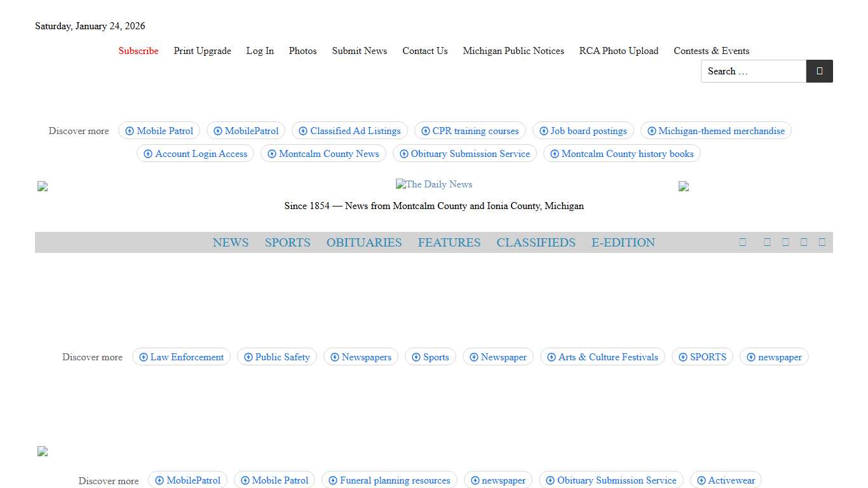
Task: Go to Contests & Events page
Action: pyautogui.click(x=711, y=51)
